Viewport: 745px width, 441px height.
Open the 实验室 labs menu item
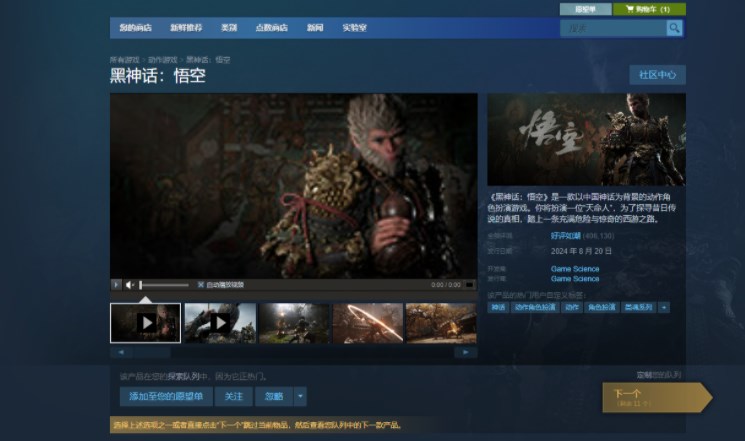coord(354,28)
